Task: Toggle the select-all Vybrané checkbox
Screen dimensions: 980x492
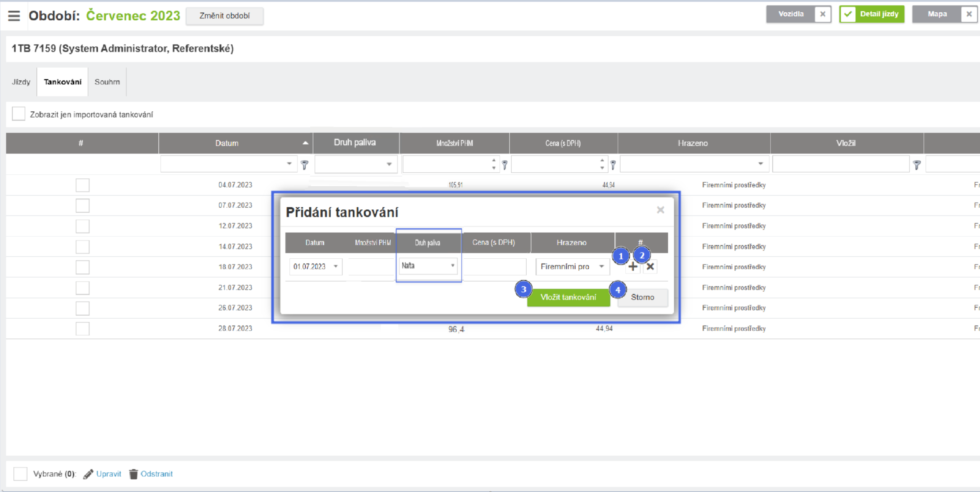Action: click(x=20, y=474)
